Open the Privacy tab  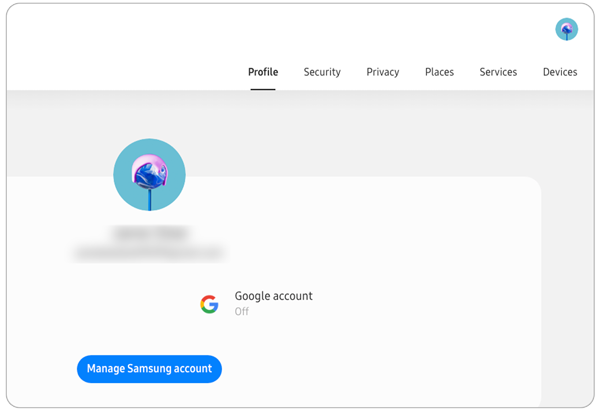383,72
